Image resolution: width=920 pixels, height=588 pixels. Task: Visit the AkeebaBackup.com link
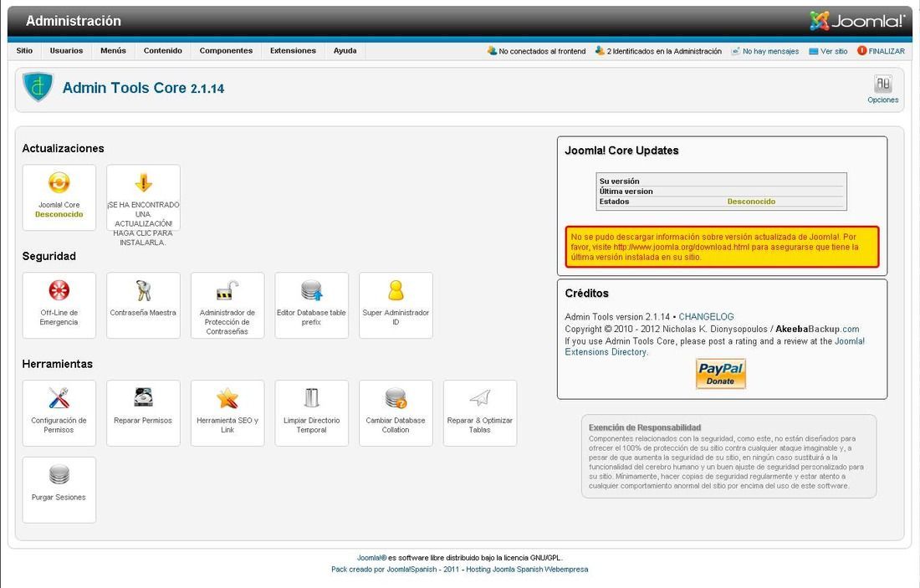[817, 330]
